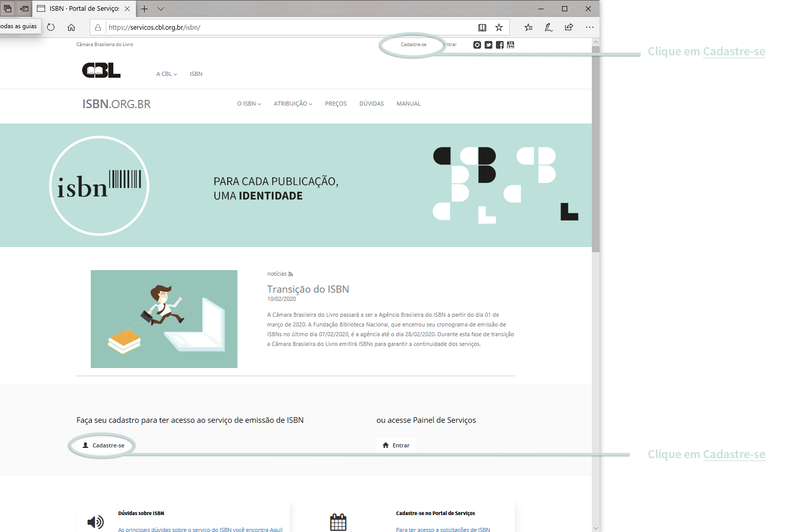Close the ISBN Portal de Serviços tab
Viewport: 798px width, 532px height.
127,9
